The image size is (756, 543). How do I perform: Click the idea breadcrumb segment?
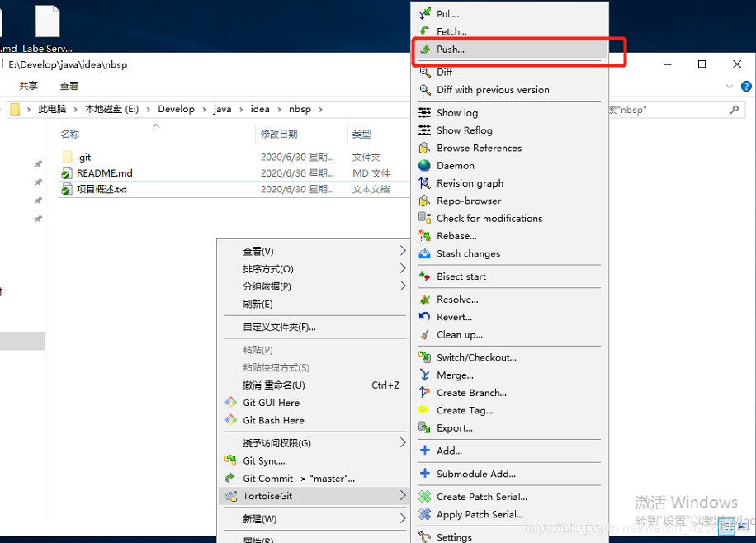(260, 109)
